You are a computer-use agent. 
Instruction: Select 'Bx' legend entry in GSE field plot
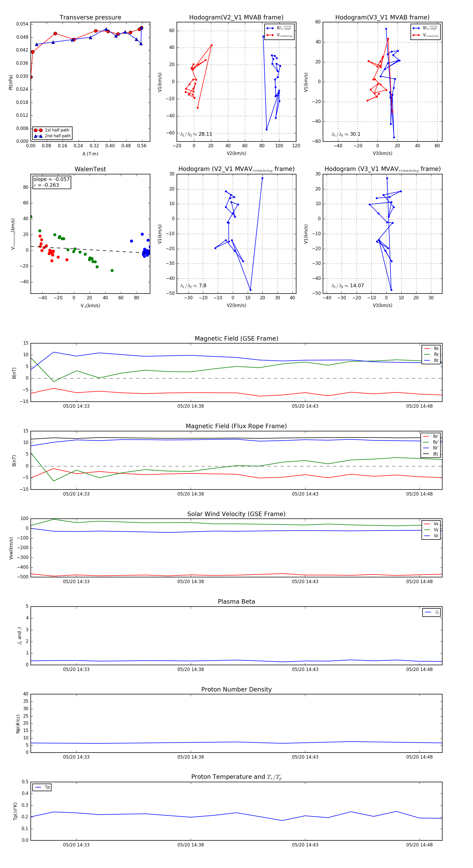point(431,349)
